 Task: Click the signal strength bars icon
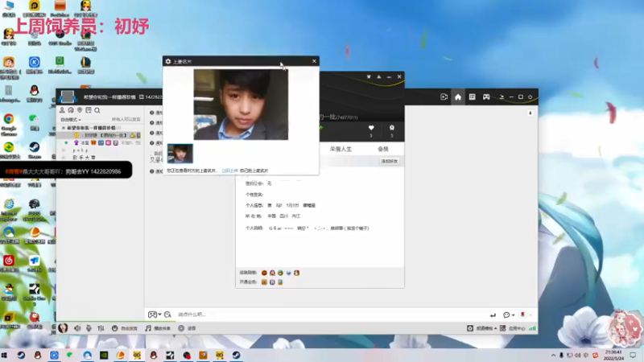[532, 328]
